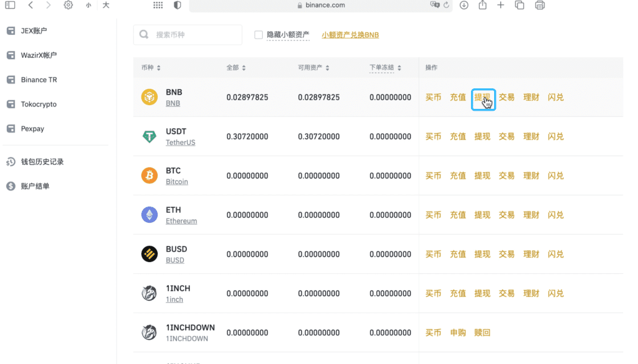This screenshot has width=638, height=364.
Task: Click the 1INCHDOWN coin logo
Action: tap(150, 332)
